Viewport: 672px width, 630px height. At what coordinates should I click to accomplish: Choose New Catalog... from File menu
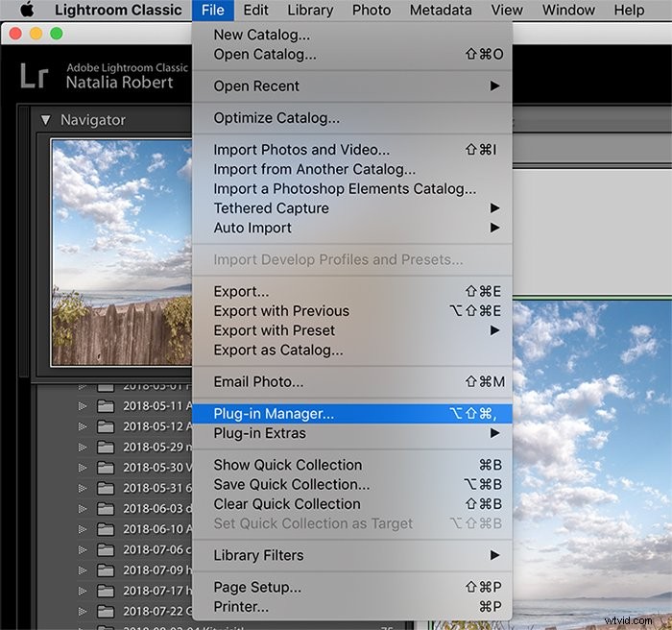point(352,35)
